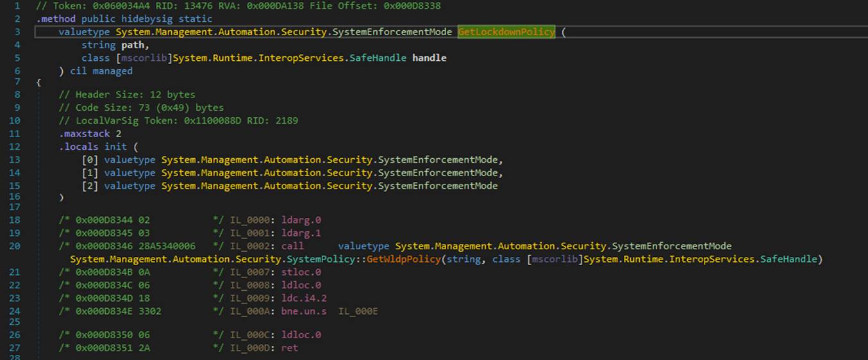The width and height of the screenshot is (868, 360).
Task: Click the IL_0000 label
Action: (x=251, y=220)
